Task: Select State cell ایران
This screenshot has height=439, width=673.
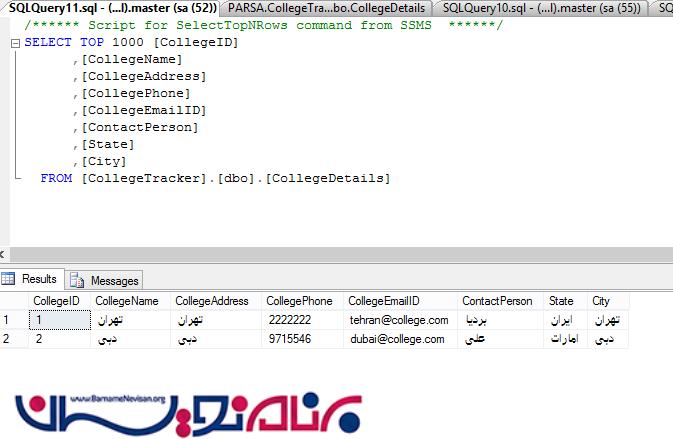Action: (565, 320)
